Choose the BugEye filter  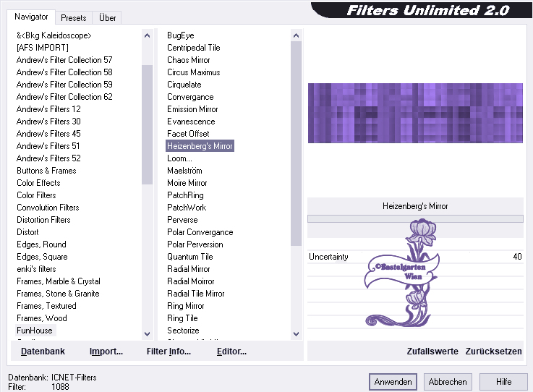(181, 35)
